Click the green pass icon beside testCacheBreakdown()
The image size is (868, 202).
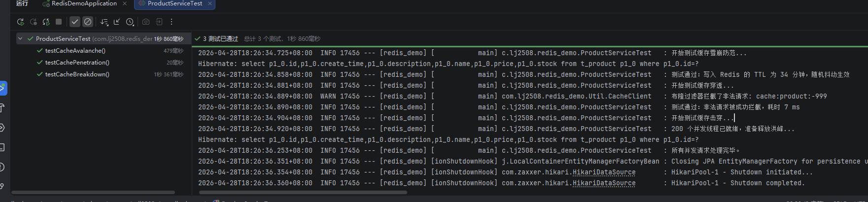39,74
